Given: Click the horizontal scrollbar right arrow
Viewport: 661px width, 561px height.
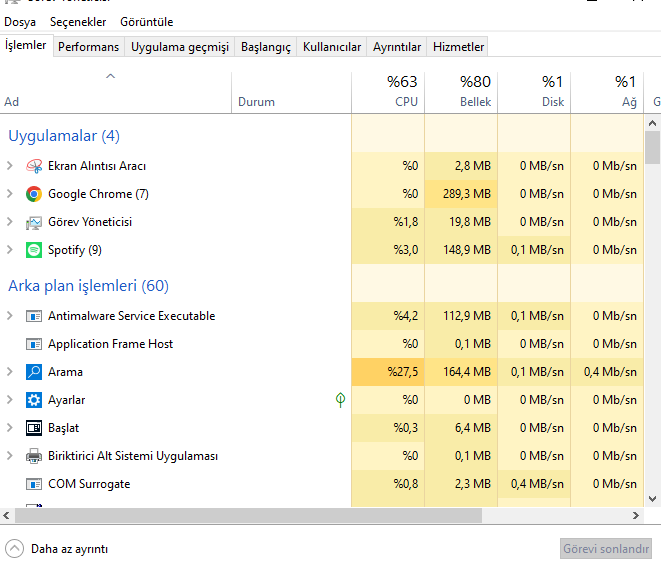Looking at the screenshot, I should click(635, 516).
